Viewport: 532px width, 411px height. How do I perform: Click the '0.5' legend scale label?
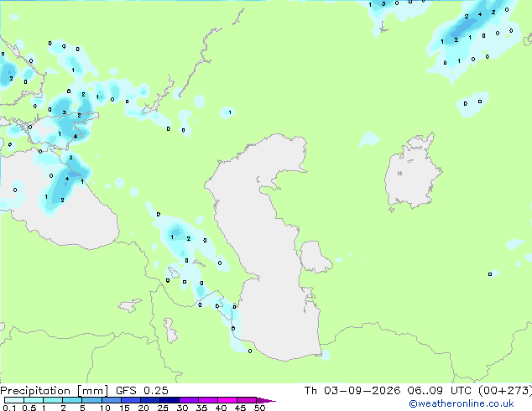coord(29,408)
